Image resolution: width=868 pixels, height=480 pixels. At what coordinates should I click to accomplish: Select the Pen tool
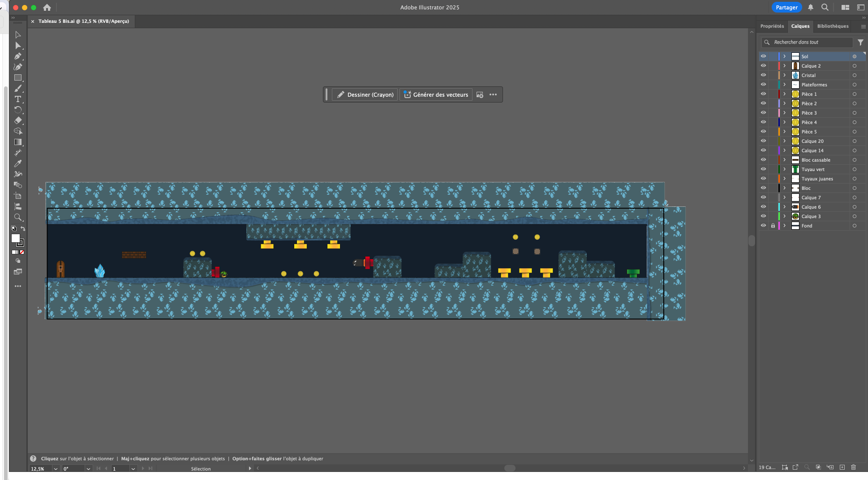coord(18,56)
